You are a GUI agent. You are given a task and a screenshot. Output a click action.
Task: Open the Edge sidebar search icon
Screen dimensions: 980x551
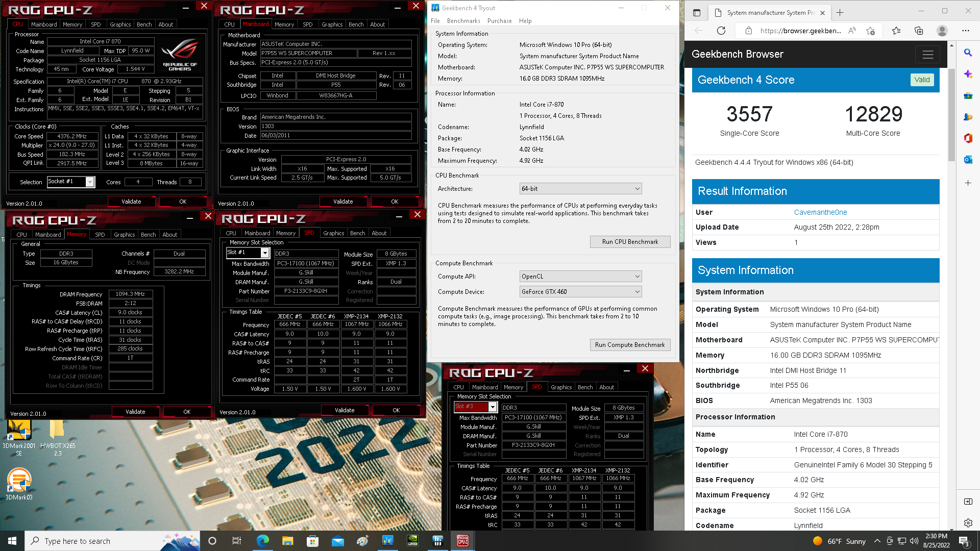968,53
